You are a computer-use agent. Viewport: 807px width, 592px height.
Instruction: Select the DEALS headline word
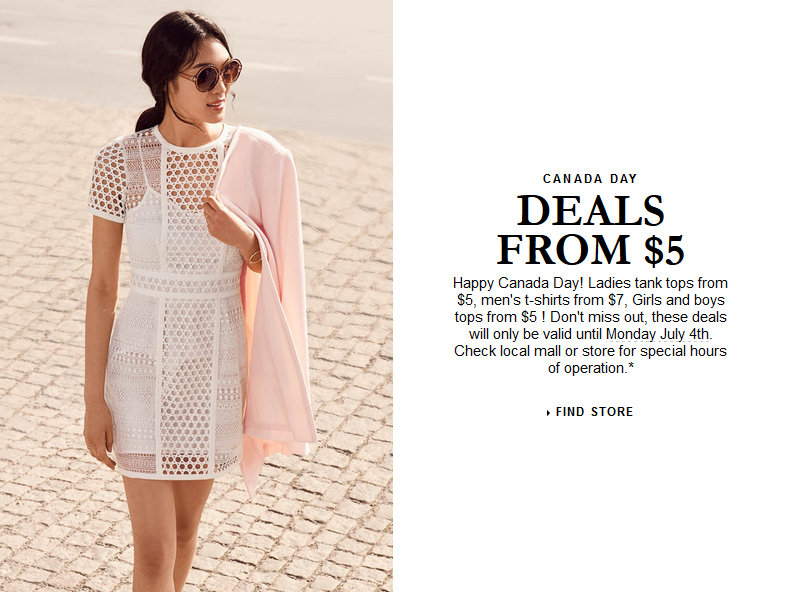tap(591, 210)
